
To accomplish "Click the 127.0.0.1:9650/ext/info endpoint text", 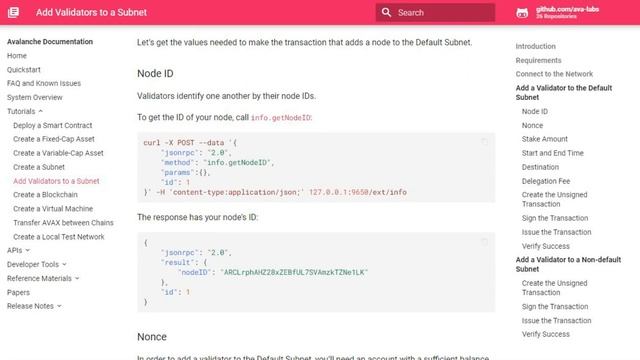I will [x=358, y=192].
